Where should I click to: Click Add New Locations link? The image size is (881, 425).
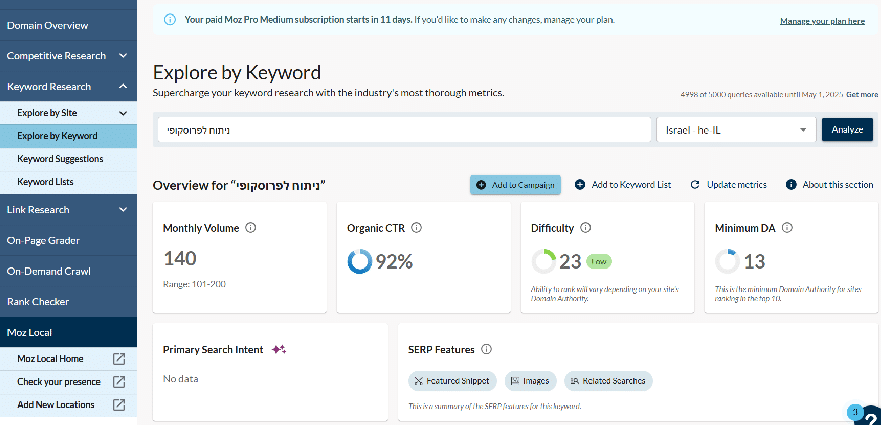(56, 405)
